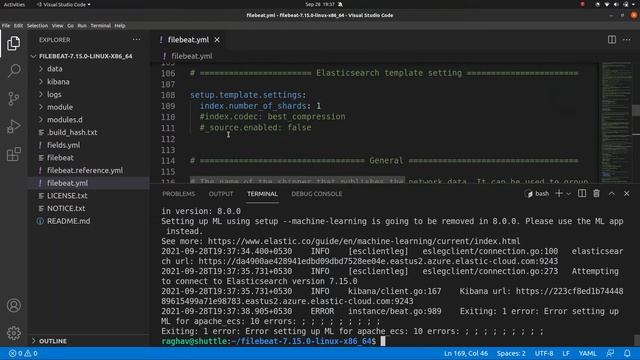
Task: Switch to the Debug Console tab
Action: [317, 194]
